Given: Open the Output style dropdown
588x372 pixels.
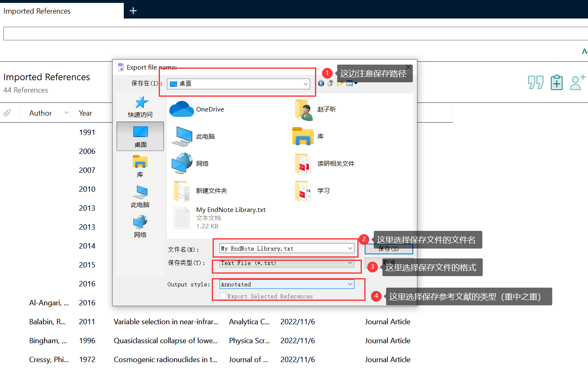Looking at the screenshot, I should (350, 284).
